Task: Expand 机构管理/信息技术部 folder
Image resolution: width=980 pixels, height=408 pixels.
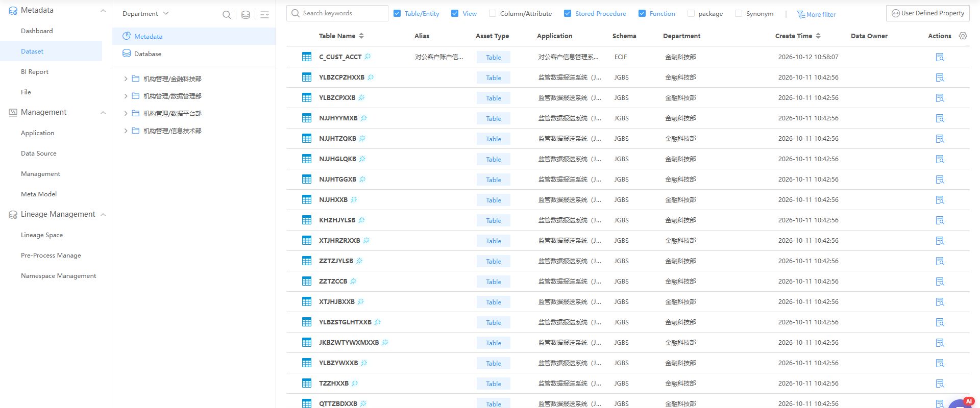Action: [126, 131]
